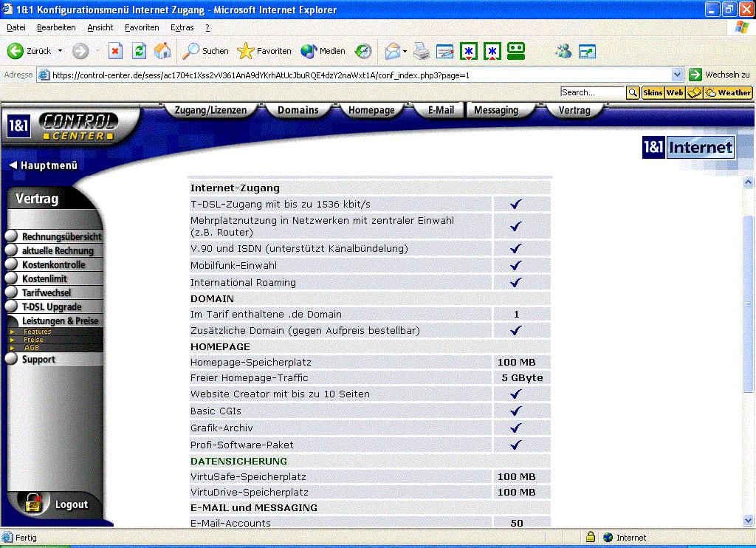Expand the AGB submenu arrow
The image size is (756, 548).
point(12,347)
